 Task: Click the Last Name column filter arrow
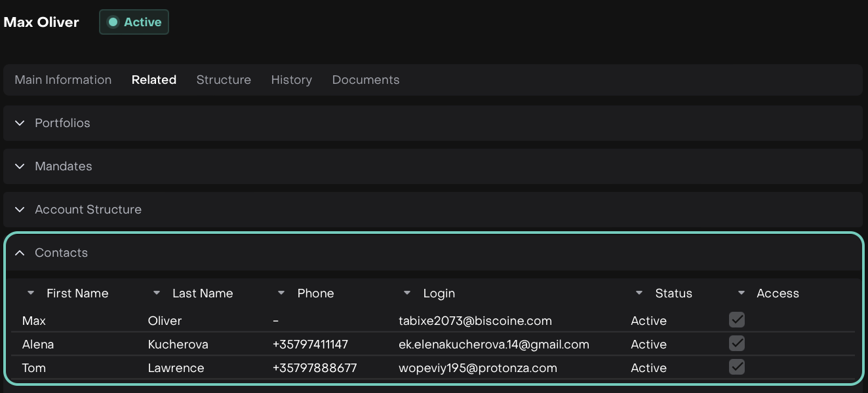(156, 293)
